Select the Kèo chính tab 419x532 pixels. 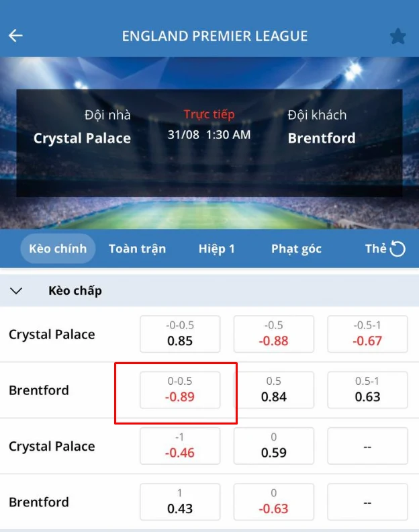point(58,249)
